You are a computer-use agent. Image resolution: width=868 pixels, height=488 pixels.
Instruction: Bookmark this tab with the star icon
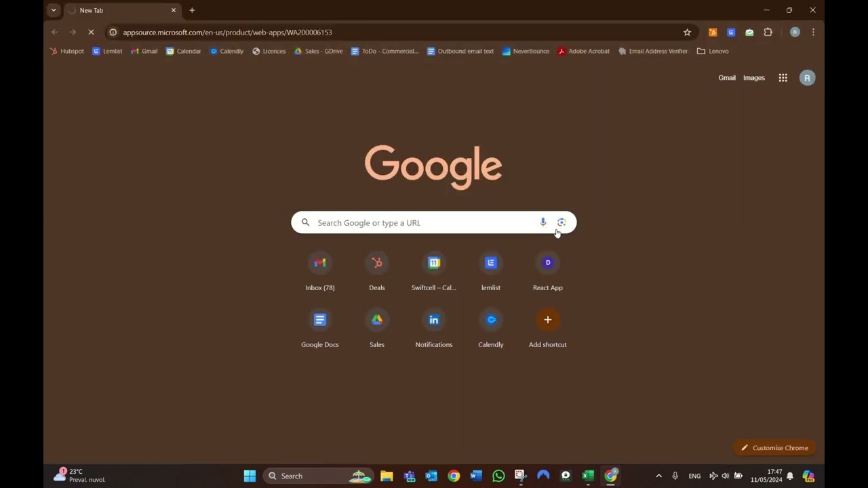(x=687, y=32)
